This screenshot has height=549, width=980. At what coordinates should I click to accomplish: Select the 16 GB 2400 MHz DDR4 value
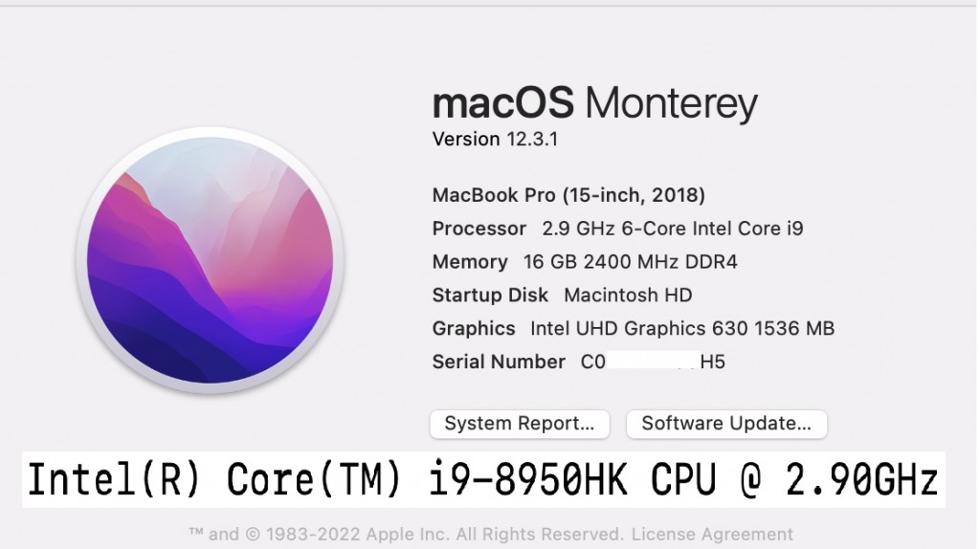pos(630,262)
